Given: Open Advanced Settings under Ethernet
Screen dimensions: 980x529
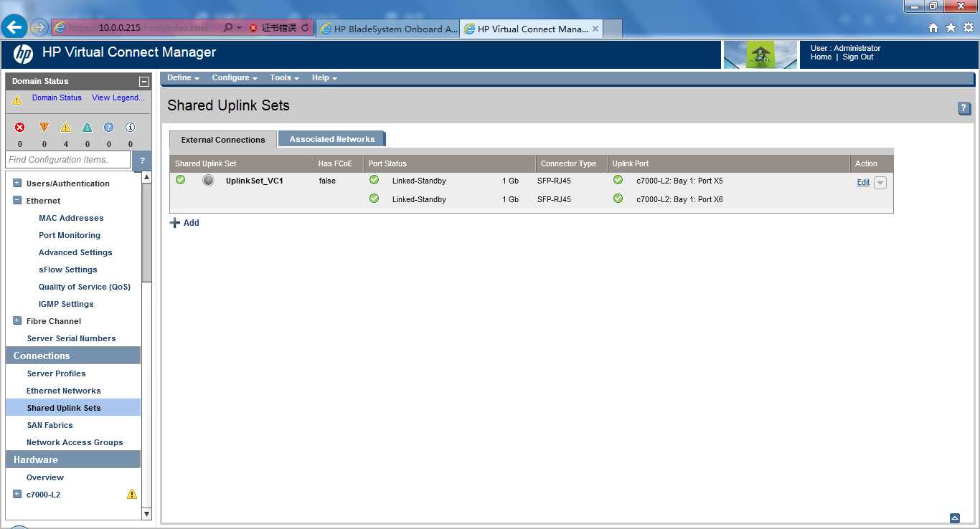Looking at the screenshot, I should [x=75, y=252].
